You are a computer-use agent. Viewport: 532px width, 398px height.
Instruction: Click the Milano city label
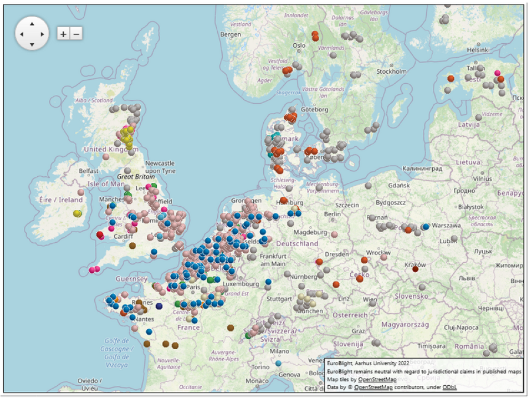coord(279,351)
